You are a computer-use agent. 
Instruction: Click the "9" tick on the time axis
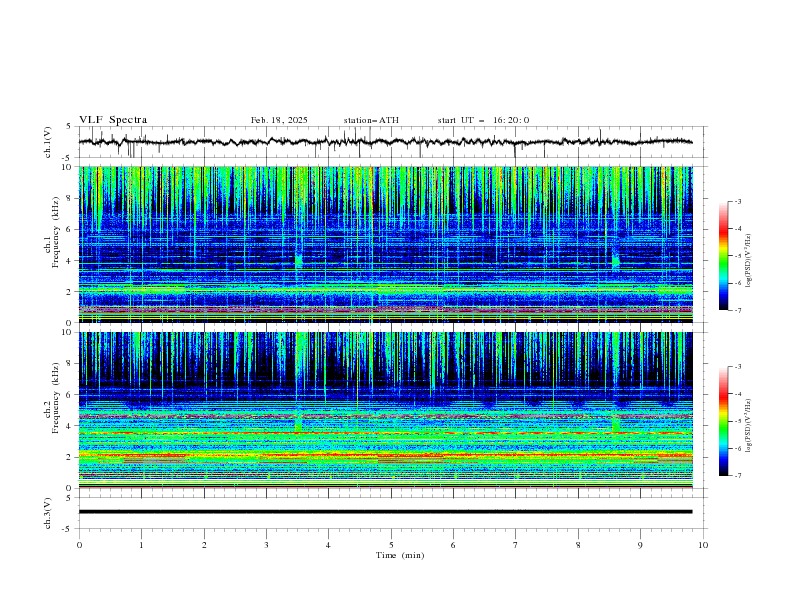click(640, 545)
